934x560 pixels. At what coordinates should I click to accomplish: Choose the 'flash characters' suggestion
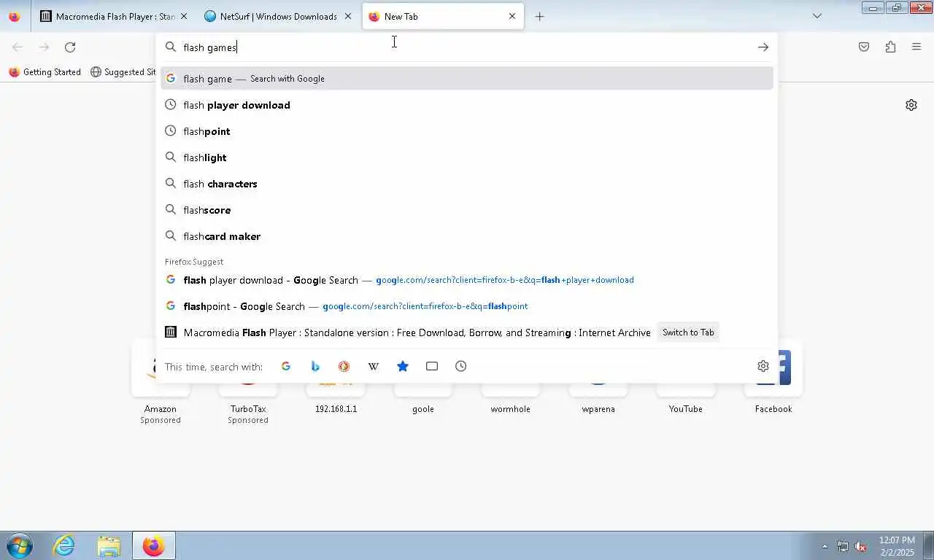[x=467, y=184]
